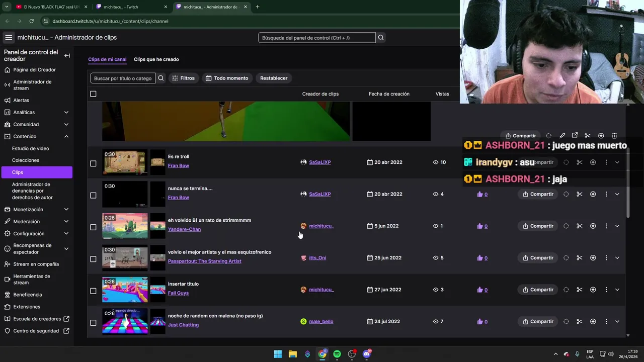The image size is (644, 362).
Task: Open the hamburger menu beside michitucu_ title
Action: pyautogui.click(x=9, y=38)
